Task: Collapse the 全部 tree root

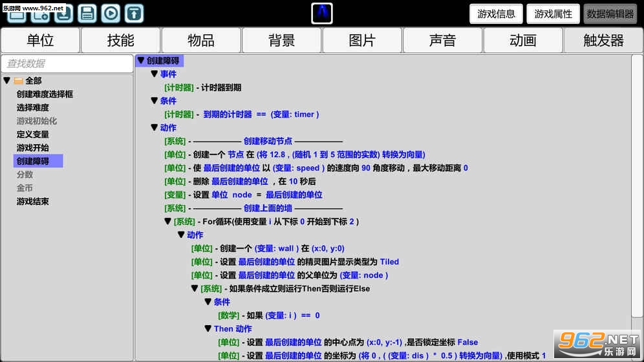Action: (7, 81)
